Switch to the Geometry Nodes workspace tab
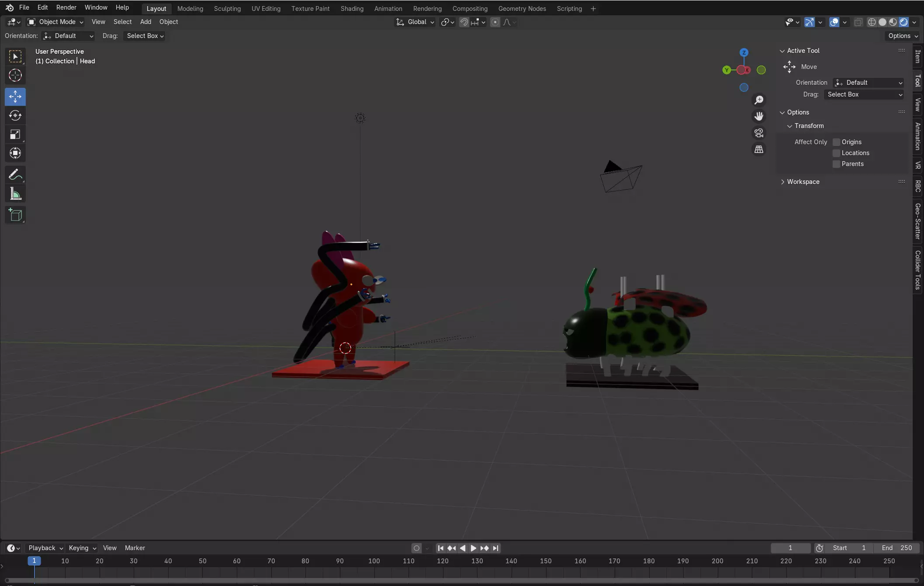 click(x=522, y=9)
